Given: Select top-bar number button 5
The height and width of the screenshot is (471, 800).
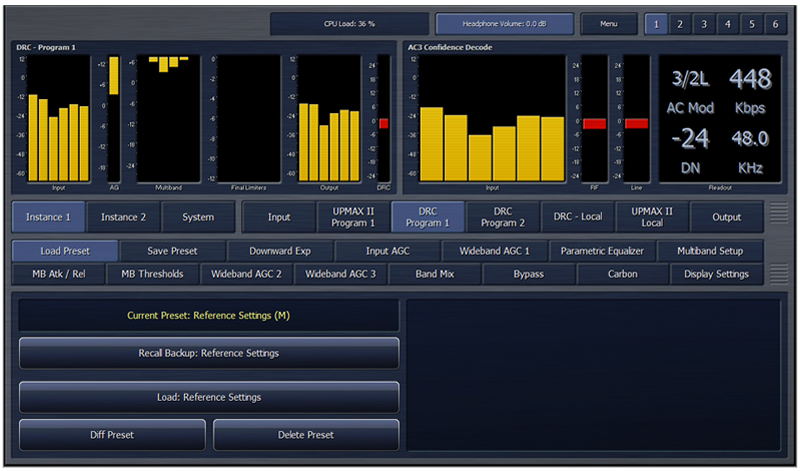Looking at the screenshot, I should point(752,24).
